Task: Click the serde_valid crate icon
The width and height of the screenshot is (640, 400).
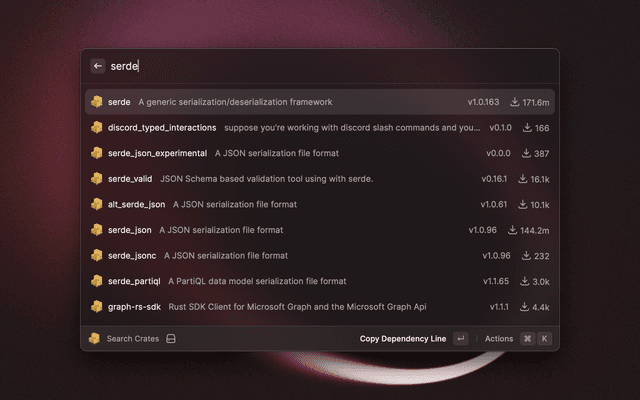Action: (97, 179)
